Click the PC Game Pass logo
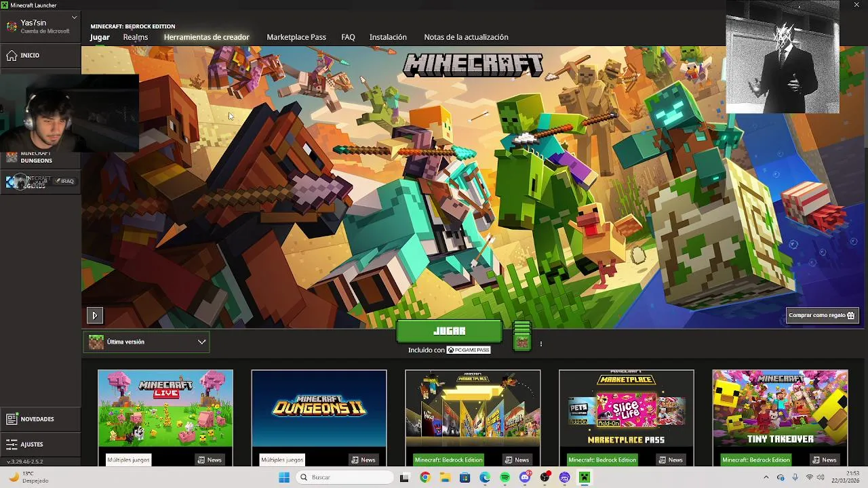 [469, 350]
